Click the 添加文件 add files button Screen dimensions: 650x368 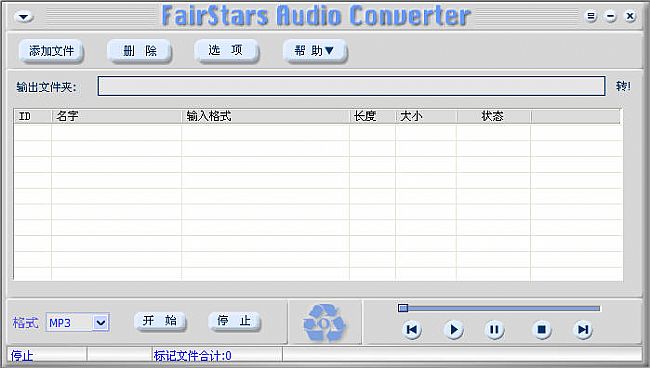point(51,51)
